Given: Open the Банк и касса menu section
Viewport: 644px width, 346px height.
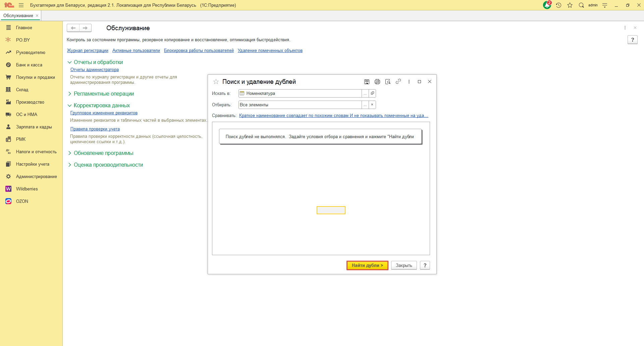Looking at the screenshot, I should tap(29, 65).
